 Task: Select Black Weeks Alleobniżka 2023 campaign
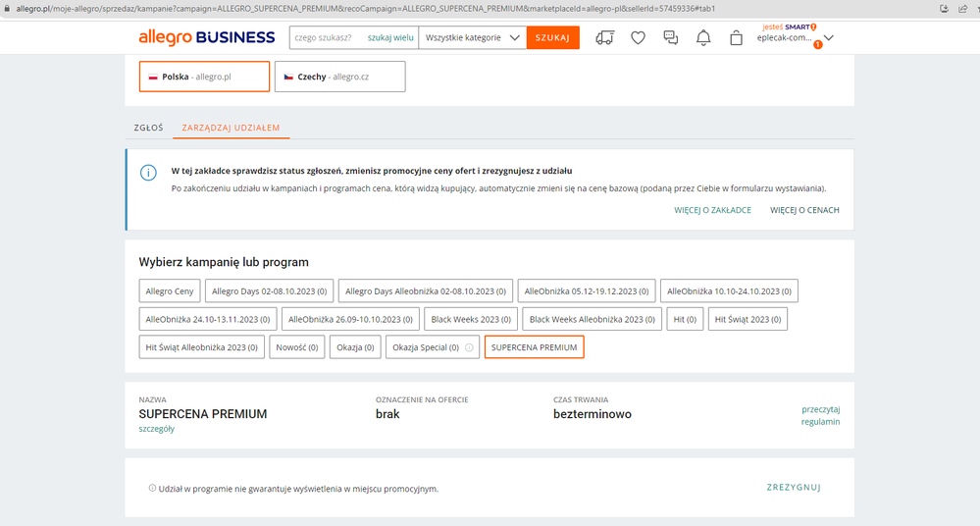tap(592, 319)
